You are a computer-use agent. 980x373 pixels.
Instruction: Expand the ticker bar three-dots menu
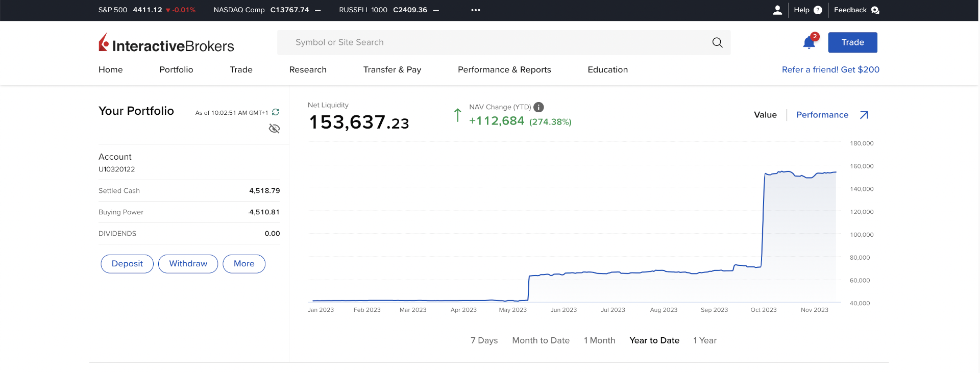pyautogui.click(x=476, y=10)
